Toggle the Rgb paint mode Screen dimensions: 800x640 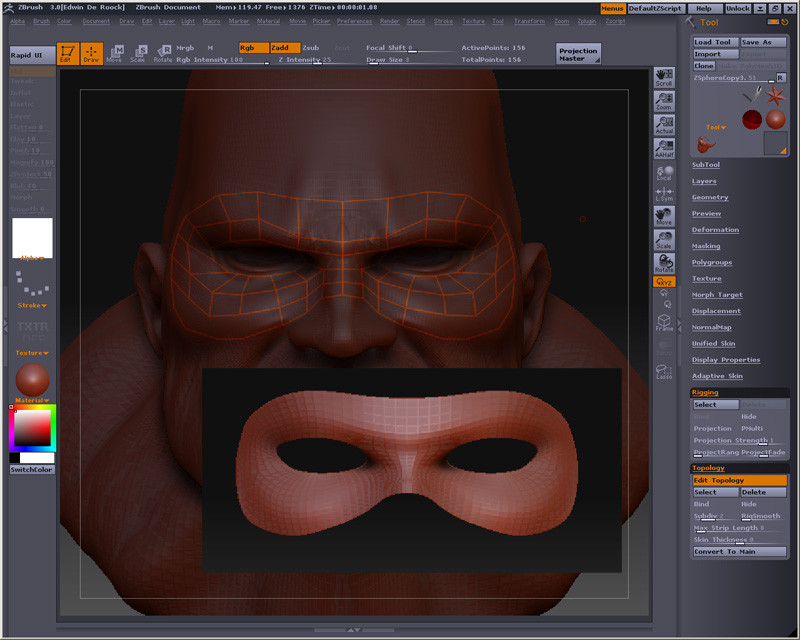(254, 47)
